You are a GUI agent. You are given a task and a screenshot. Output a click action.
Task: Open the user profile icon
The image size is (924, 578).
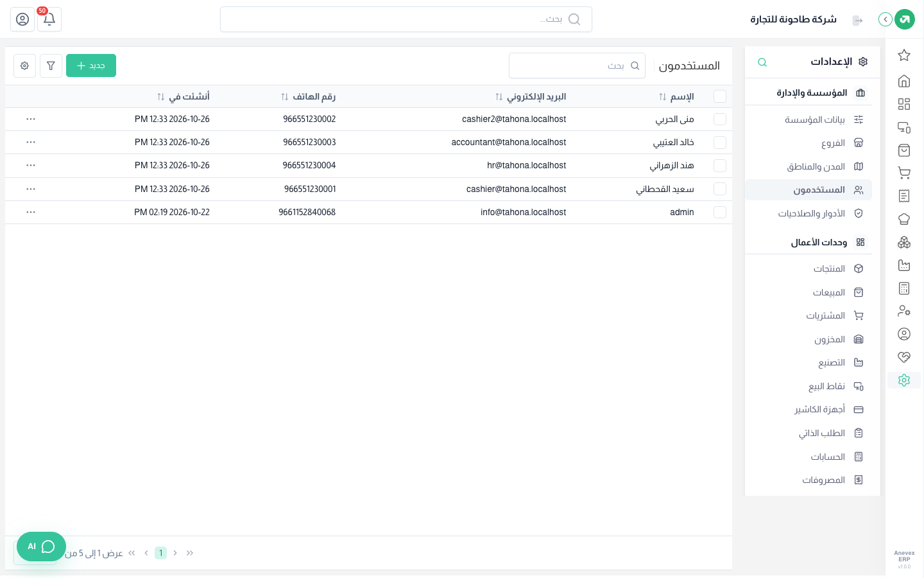22,19
